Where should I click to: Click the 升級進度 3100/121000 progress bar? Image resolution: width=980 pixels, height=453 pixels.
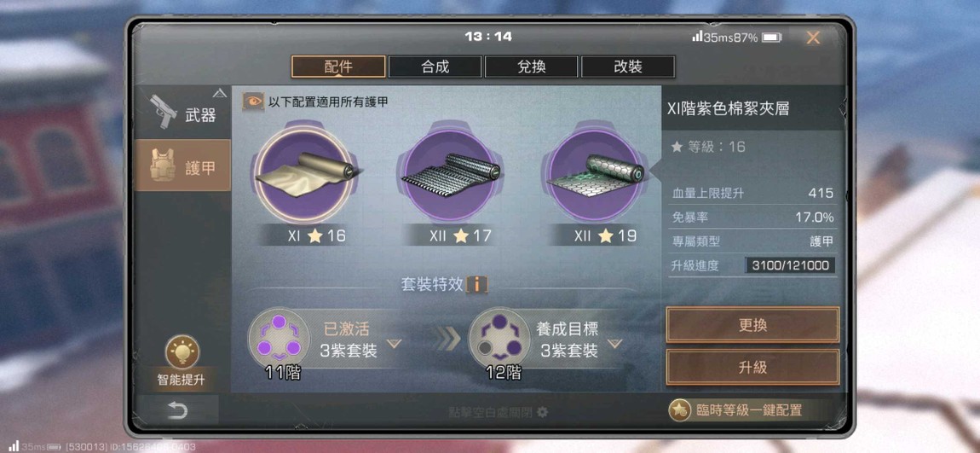click(790, 265)
